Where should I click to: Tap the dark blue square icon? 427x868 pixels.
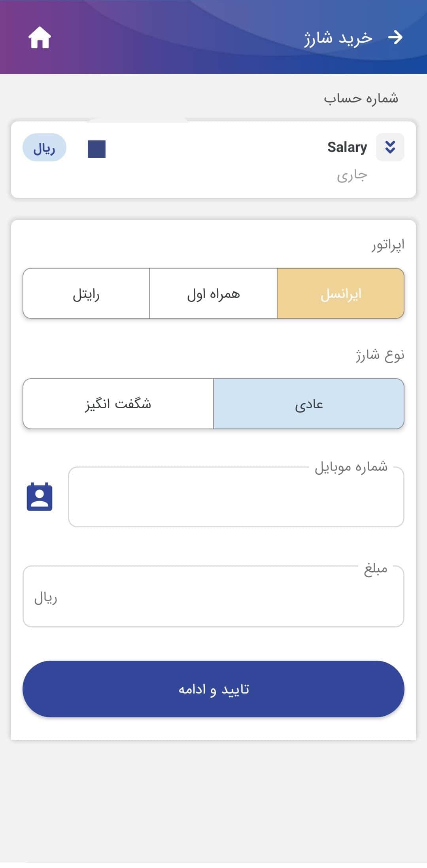tap(96, 149)
